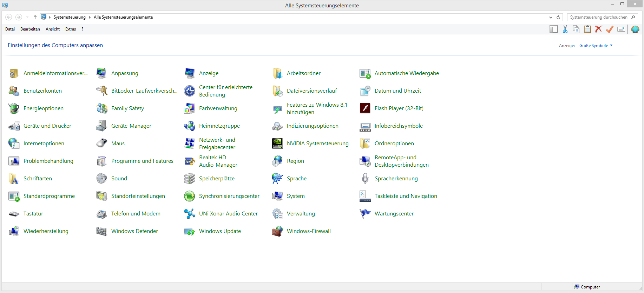Click the Realtek HD Audio-Manager icon

click(189, 161)
